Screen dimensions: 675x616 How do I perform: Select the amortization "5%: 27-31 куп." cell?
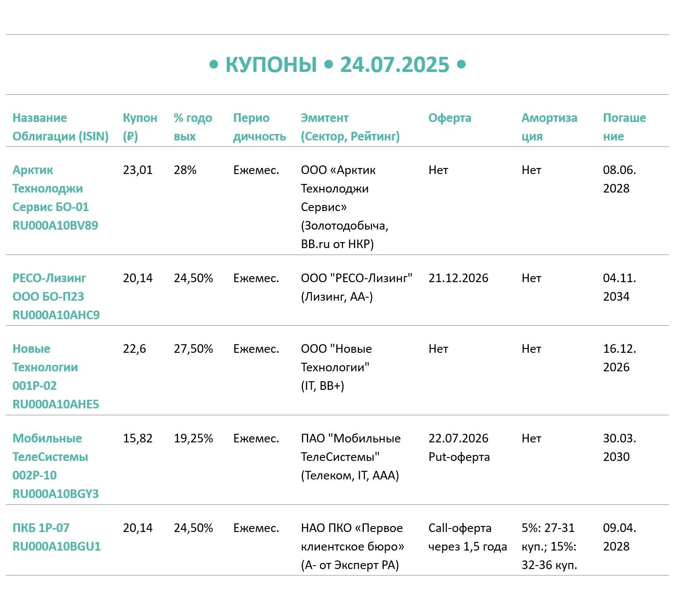pyautogui.click(x=549, y=547)
